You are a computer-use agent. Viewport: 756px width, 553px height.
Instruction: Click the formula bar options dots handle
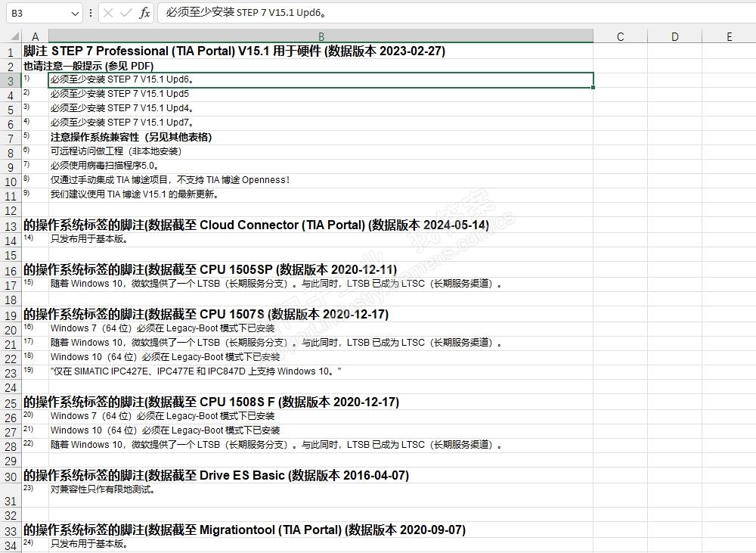click(90, 13)
